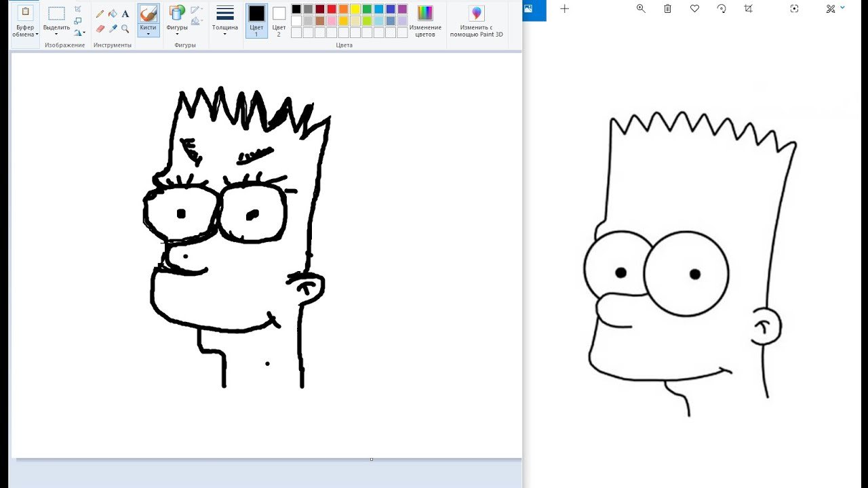
Task: Pick the Fill with color bucket tool
Action: tap(113, 14)
